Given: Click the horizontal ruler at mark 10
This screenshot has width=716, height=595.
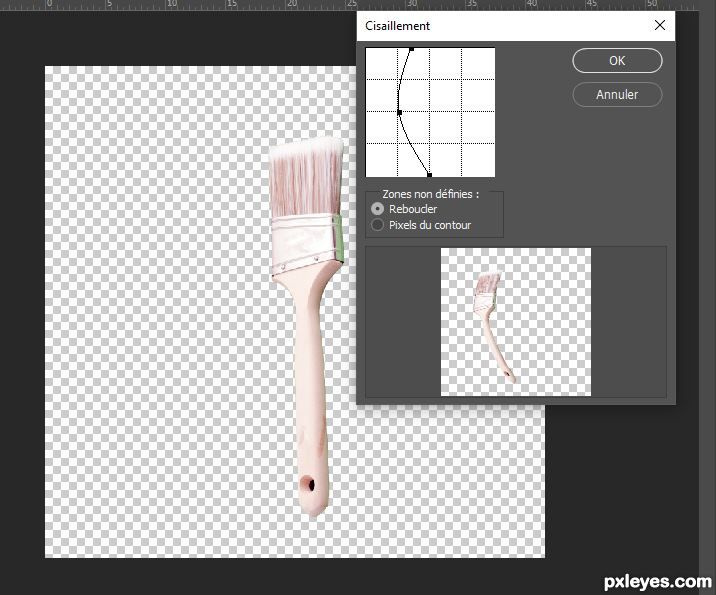Looking at the screenshot, I should 171,4.
